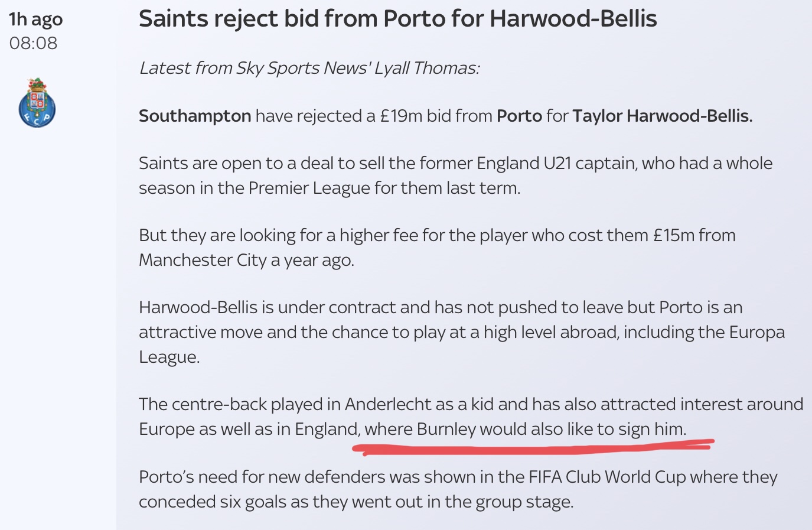Click the 08:08 post time
812x530 pixels.
click(x=33, y=43)
